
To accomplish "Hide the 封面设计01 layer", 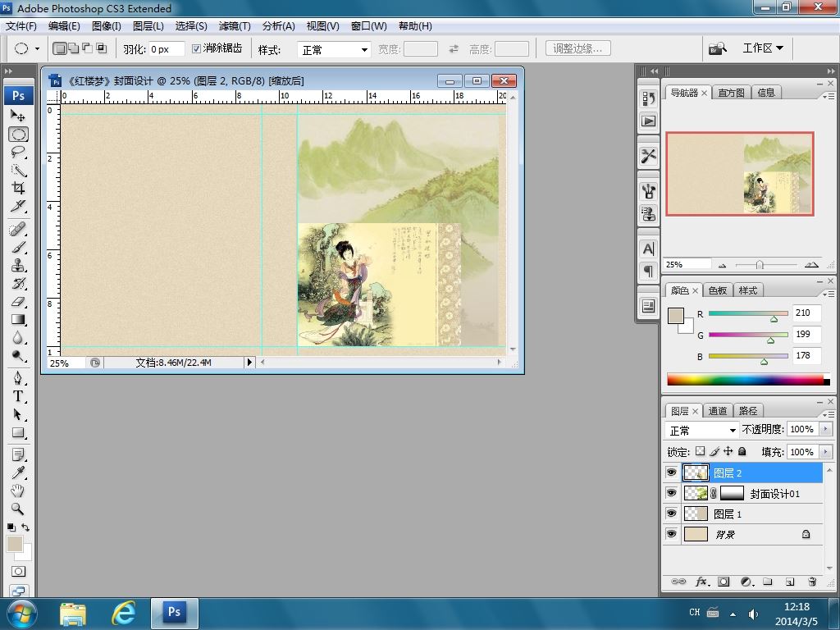I will click(671, 493).
